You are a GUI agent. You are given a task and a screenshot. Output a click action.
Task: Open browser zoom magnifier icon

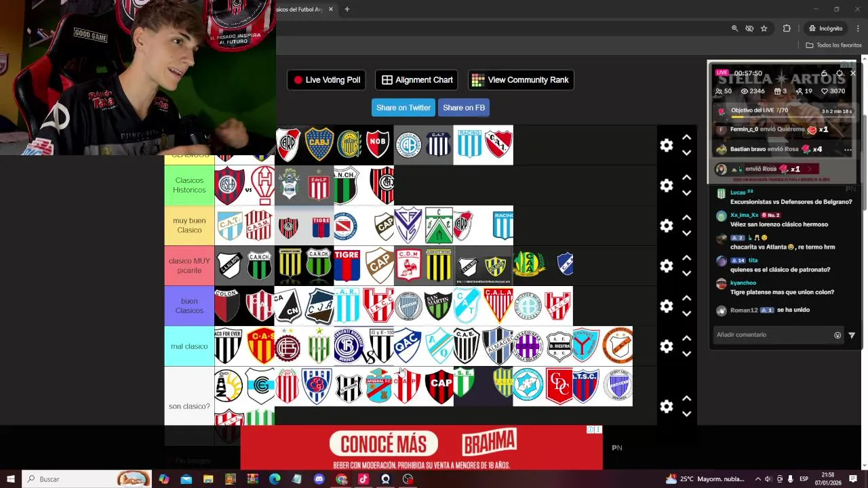pos(734,28)
